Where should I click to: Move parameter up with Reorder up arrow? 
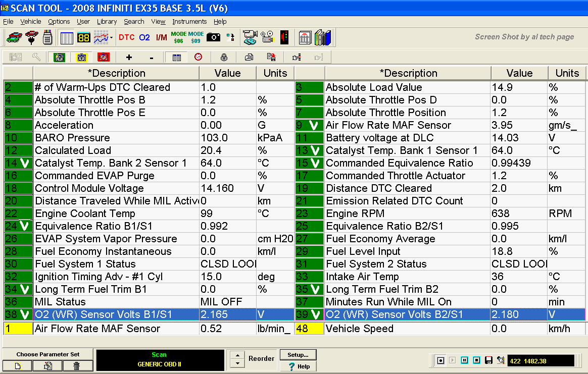click(x=238, y=355)
